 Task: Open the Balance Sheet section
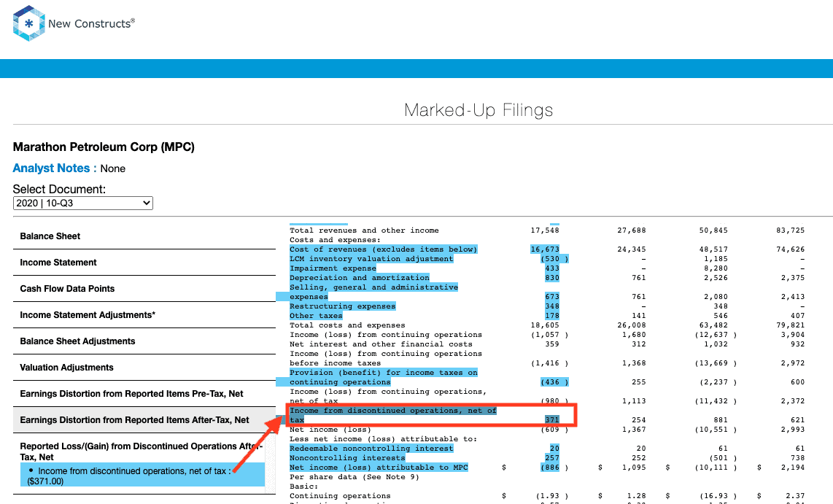(50, 236)
